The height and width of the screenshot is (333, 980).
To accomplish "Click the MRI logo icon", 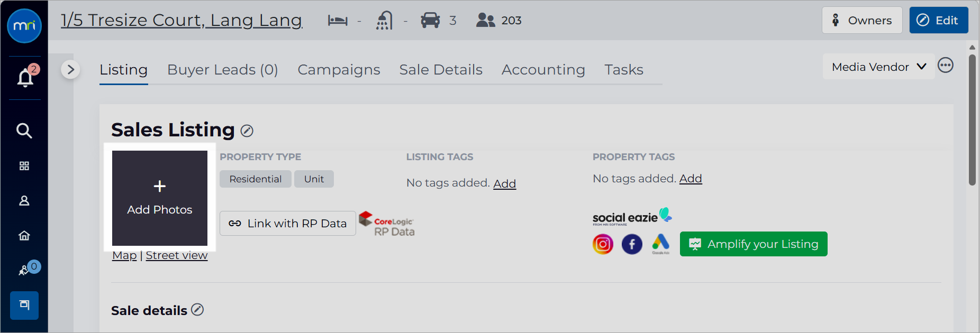I will click(x=24, y=25).
